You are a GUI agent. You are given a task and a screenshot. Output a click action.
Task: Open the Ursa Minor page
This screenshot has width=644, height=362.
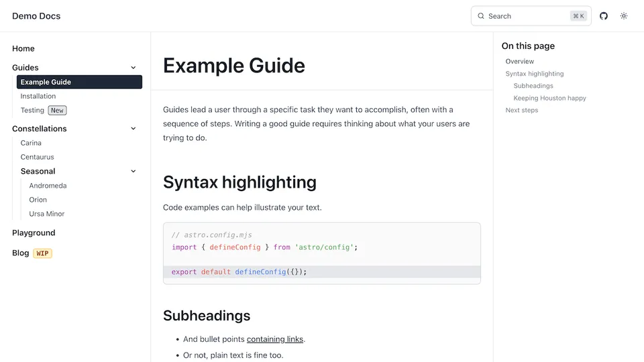click(47, 214)
